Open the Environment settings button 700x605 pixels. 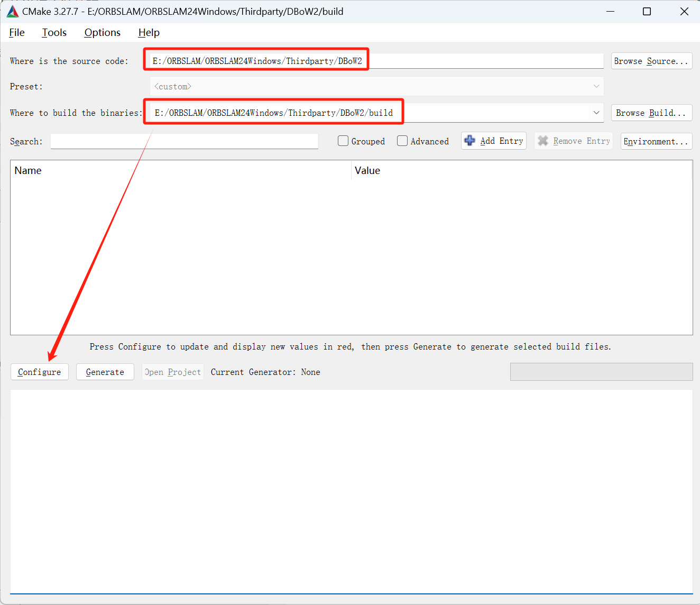tap(656, 141)
